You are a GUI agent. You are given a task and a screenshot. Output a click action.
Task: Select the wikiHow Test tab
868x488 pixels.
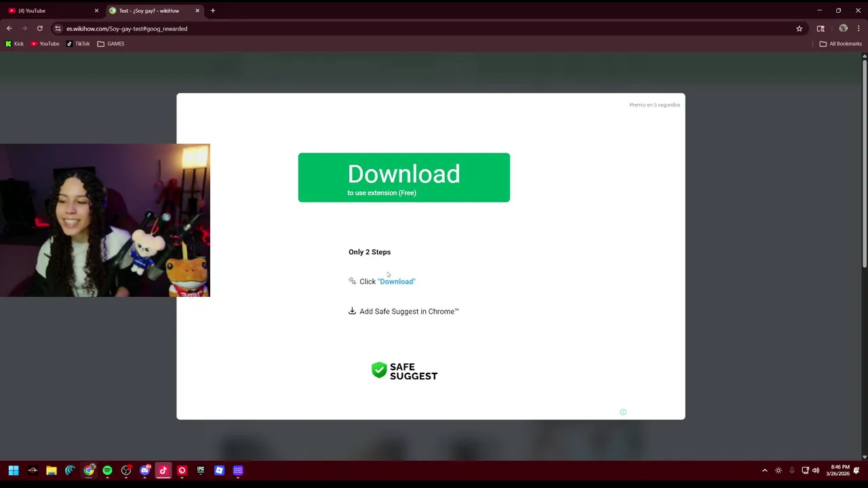tap(149, 11)
